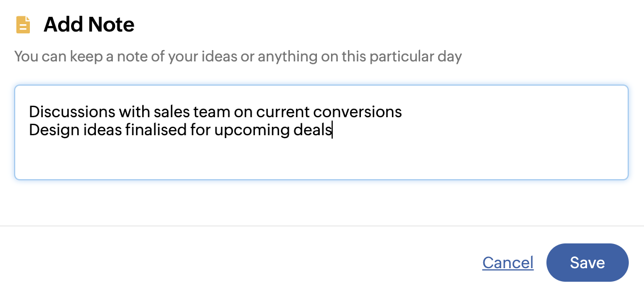
Task: Click the note description helper text
Action: 238,56
